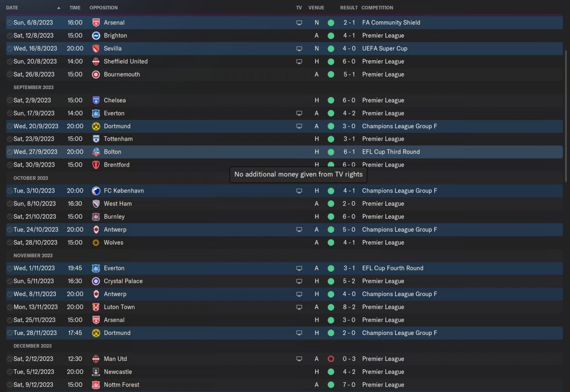The width and height of the screenshot is (570, 392).
Task: Click the Arsenal club badge in the Community Shield row
Action: click(96, 23)
